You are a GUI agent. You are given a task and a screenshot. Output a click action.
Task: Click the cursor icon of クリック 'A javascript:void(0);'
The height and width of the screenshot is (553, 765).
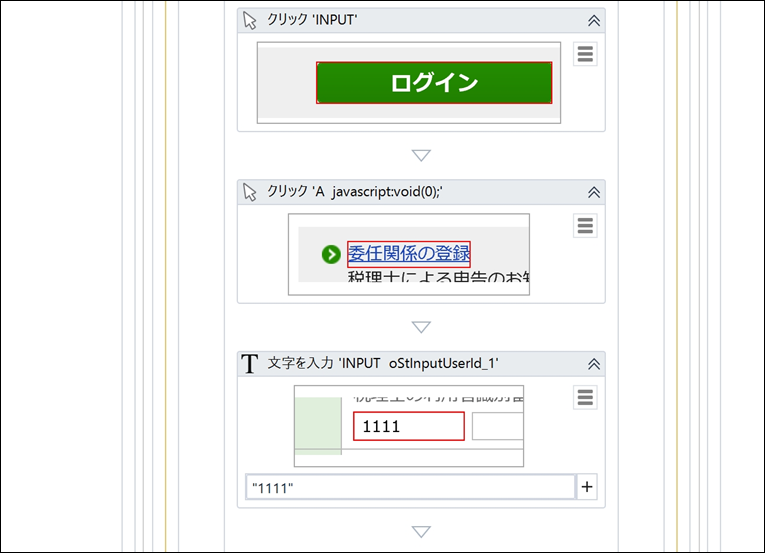click(250, 192)
